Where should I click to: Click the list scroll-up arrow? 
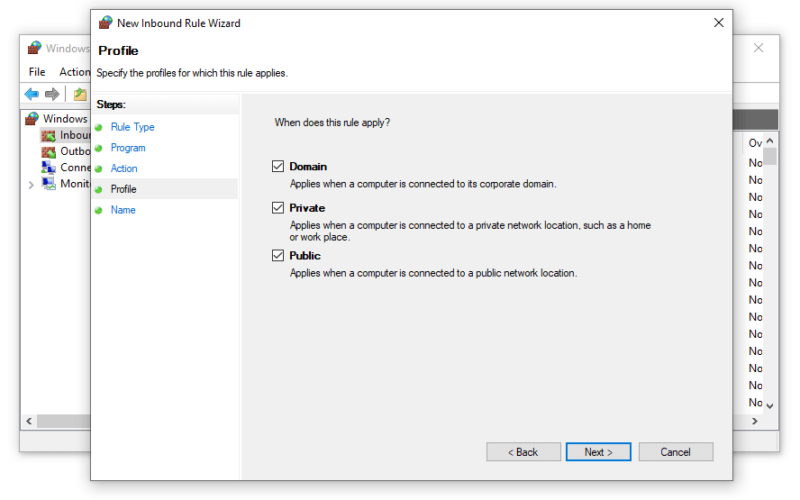pyautogui.click(x=770, y=141)
